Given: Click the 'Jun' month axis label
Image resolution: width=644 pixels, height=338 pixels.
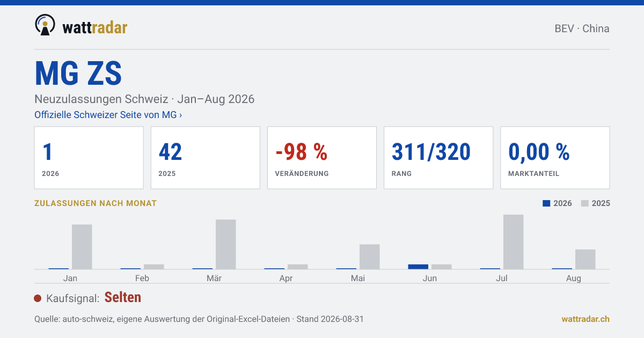Looking at the screenshot, I should [430, 278].
